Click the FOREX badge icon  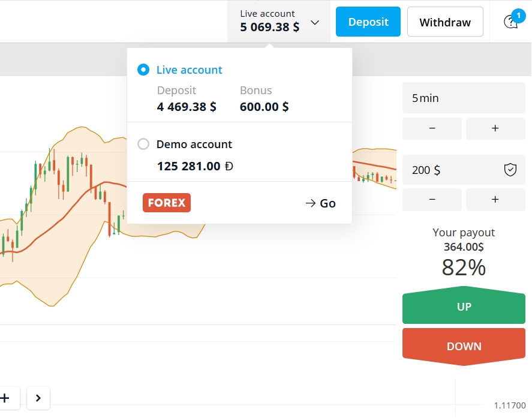[x=167, y=203]
